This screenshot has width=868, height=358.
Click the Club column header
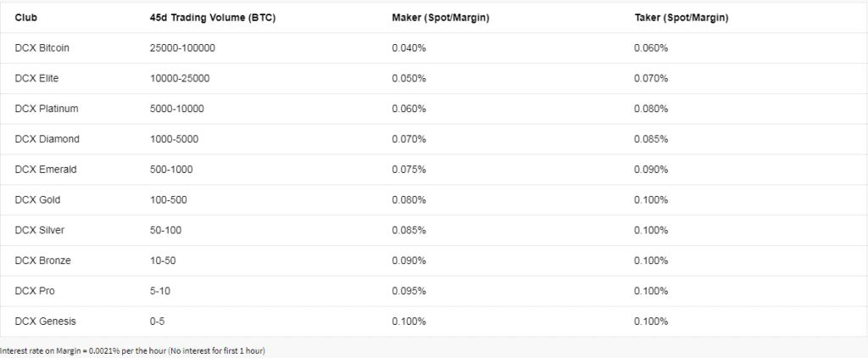pos(26,18)
